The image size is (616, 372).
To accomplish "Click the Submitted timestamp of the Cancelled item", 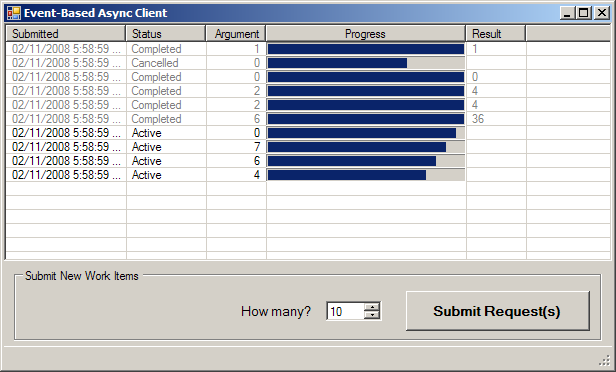I will 66,63.
